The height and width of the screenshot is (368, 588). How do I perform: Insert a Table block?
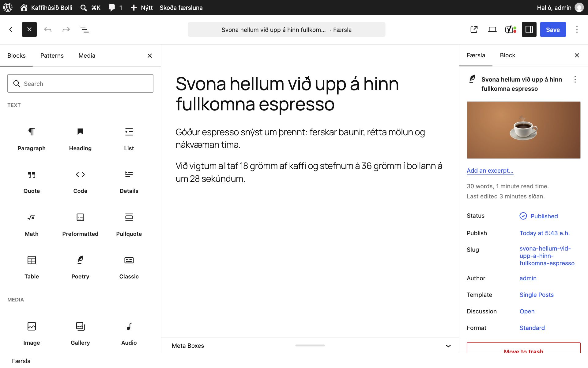coord(32,268)
